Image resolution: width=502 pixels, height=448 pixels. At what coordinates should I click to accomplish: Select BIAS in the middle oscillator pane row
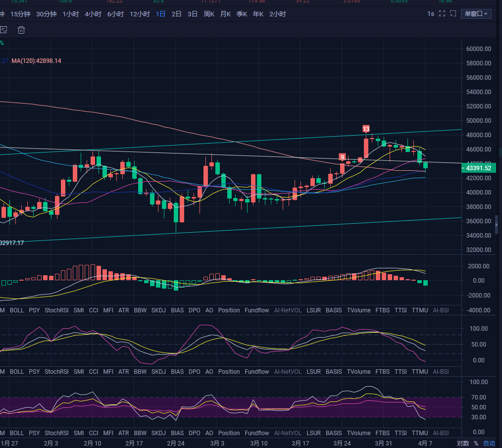point(177,372)
